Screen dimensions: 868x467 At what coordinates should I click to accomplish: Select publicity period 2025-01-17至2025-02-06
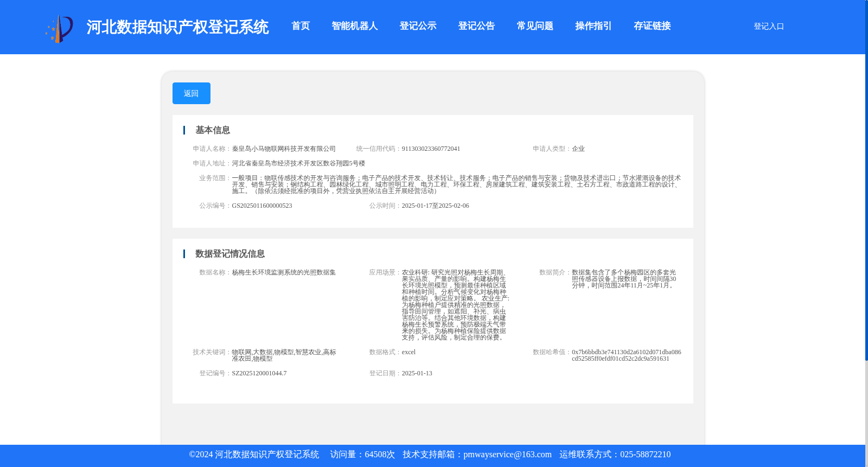click(435, 206)
